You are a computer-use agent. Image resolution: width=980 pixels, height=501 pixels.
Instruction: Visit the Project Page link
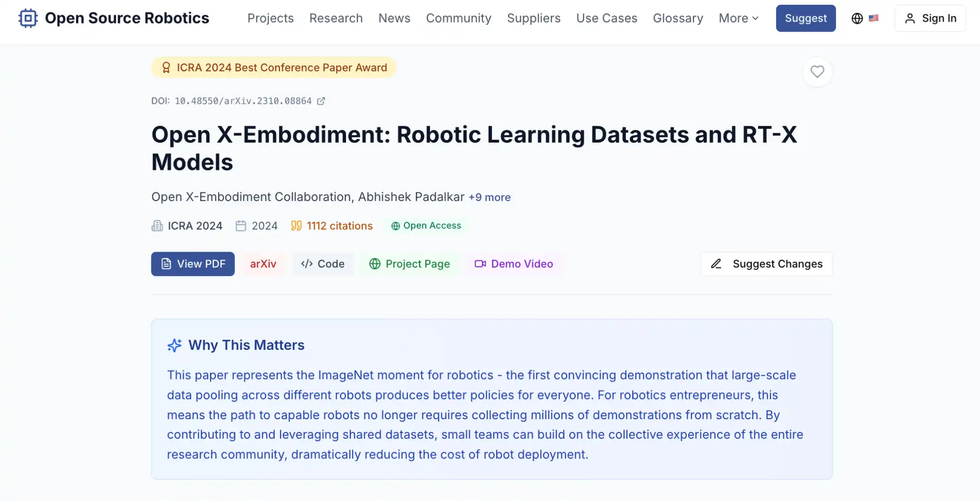coord(410,264)
